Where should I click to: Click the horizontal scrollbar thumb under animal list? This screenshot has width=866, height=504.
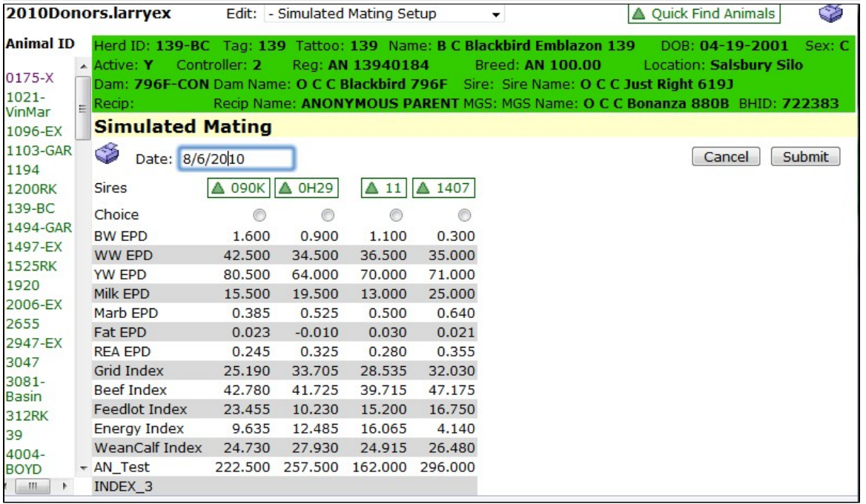click(x=33, y=486)
